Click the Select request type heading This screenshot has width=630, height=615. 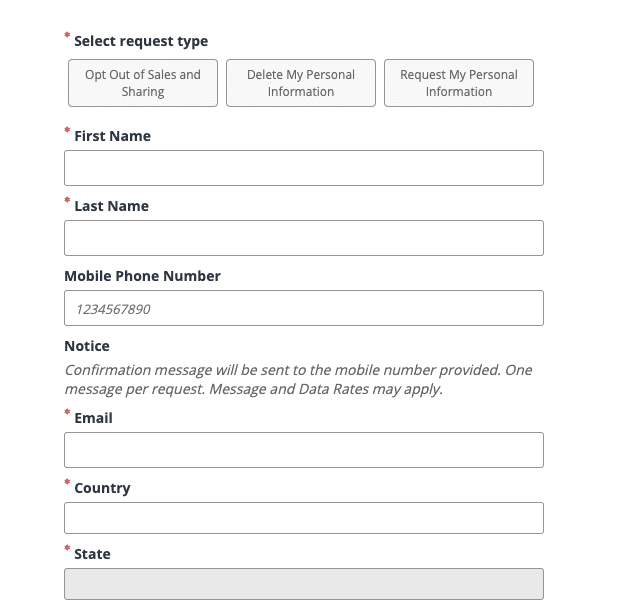click(141, 41)
